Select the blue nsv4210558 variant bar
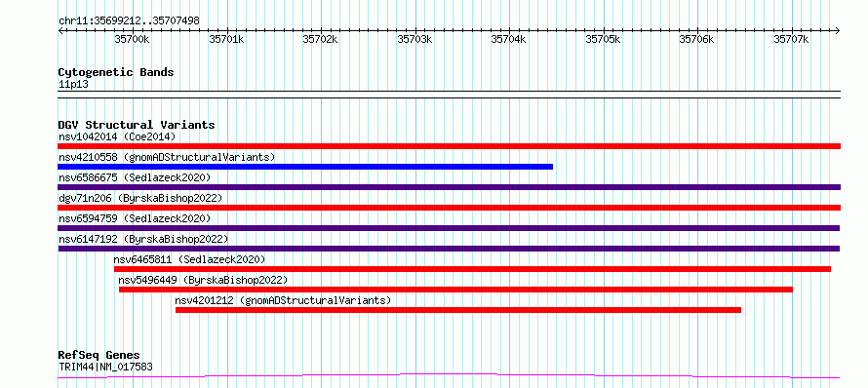The height and width of the screenshot is (388, 868). tap(305, 167)
